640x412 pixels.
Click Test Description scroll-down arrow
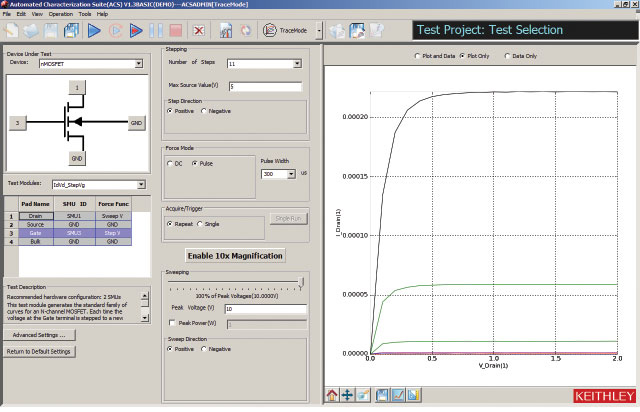point(145,318)
